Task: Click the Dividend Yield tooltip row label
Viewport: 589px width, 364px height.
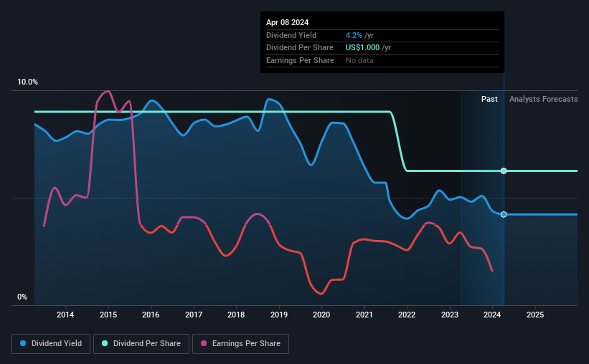Action: coord(291,35)
